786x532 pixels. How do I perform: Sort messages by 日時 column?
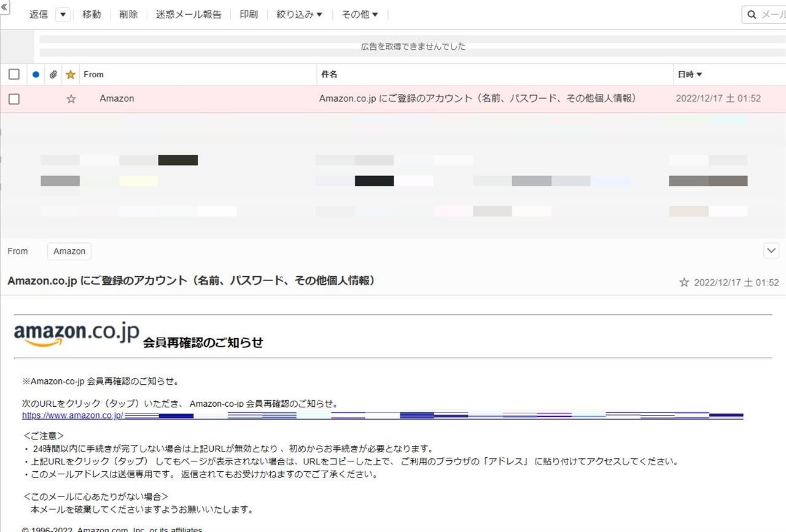click(690, 74)
